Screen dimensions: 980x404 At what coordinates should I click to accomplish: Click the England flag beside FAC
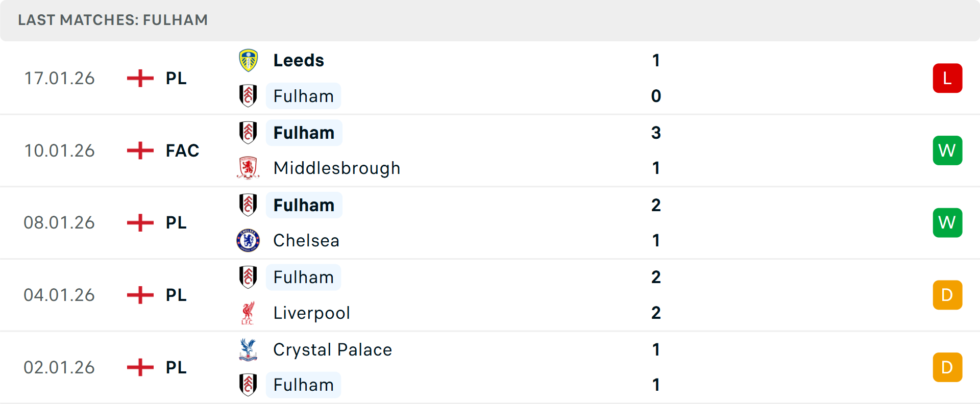140,150
